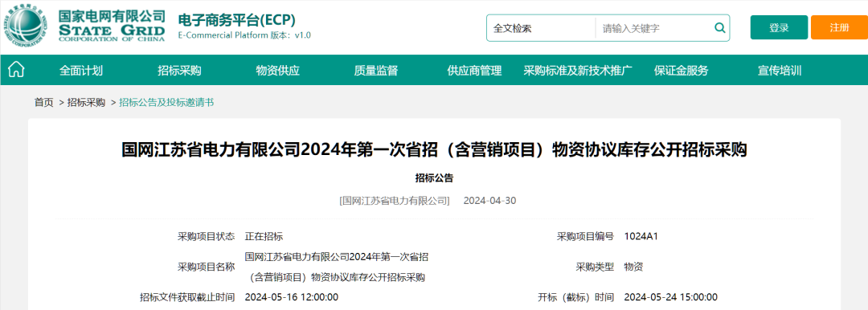
Task: Click the 招标公告 subtitle
Action: tap(435, 177)
